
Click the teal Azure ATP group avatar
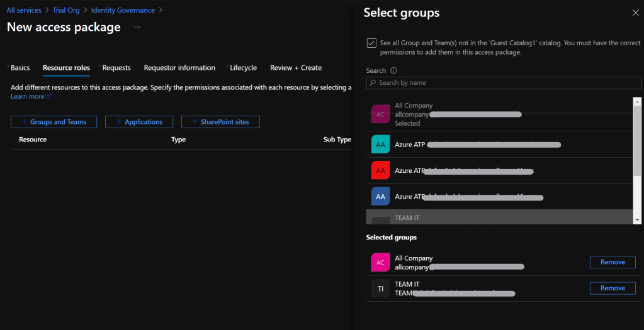pos(380,145)
